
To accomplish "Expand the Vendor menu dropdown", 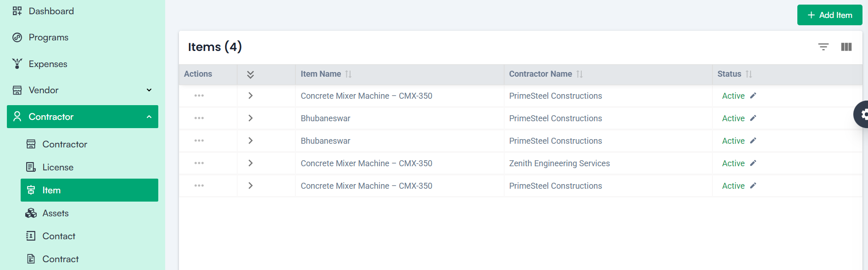I will point(149,90).
